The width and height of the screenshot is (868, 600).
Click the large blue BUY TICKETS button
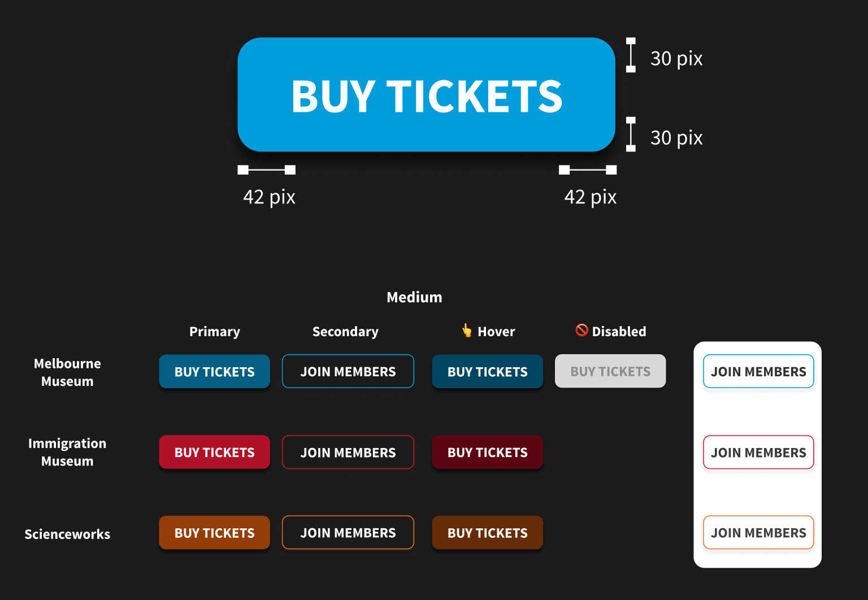(x=426, y=94)
